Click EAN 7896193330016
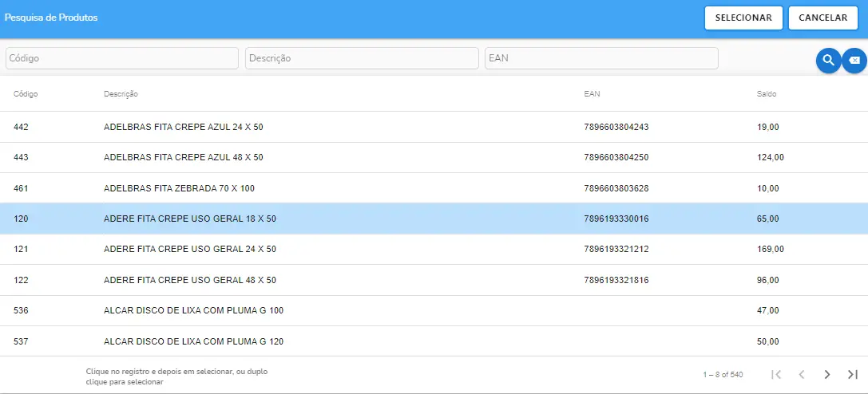The image size is (868, 394). 616,219
